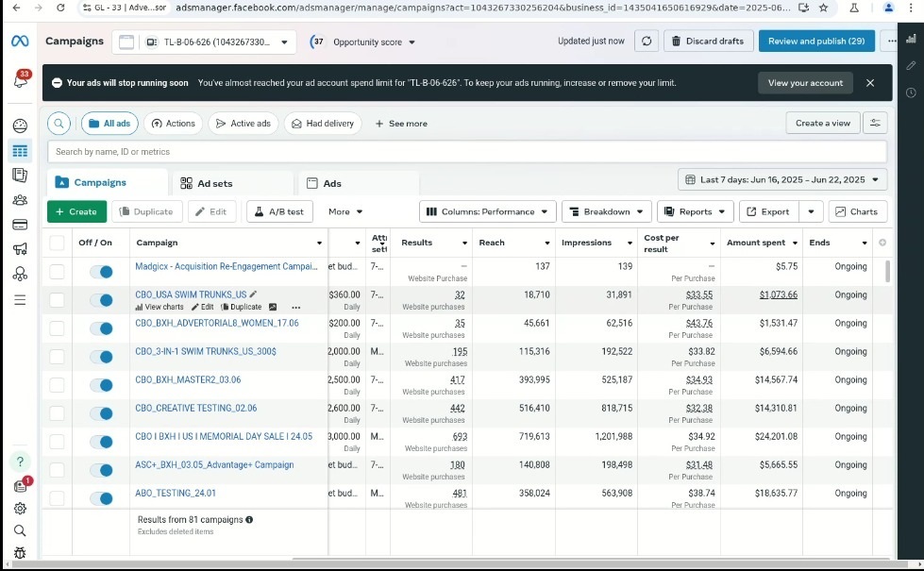Open the CBO I BXH I US I MEMORIAL DAY SALE campaign link

224,437
